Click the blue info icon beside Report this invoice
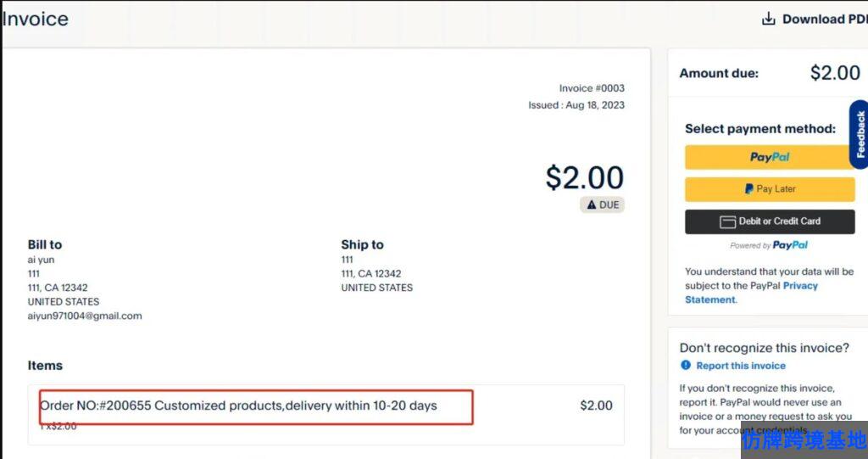The width and height of the screenshot is (868, 459). coord(686,366)
